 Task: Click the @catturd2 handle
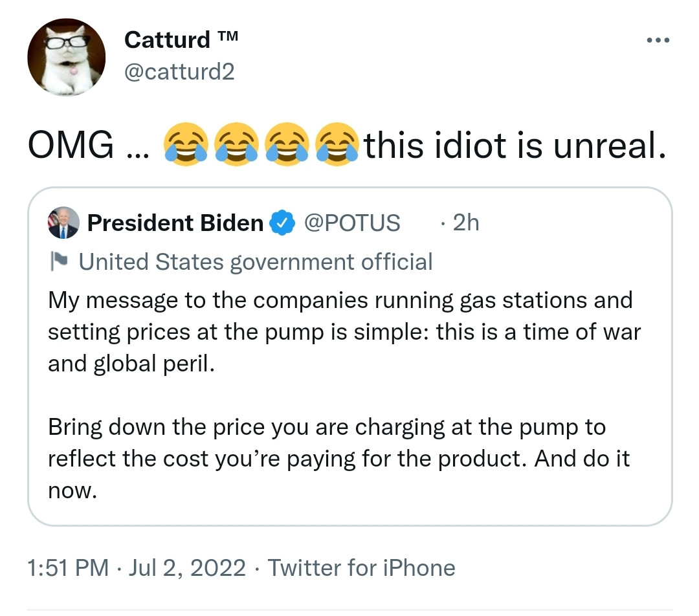[179, 71]
